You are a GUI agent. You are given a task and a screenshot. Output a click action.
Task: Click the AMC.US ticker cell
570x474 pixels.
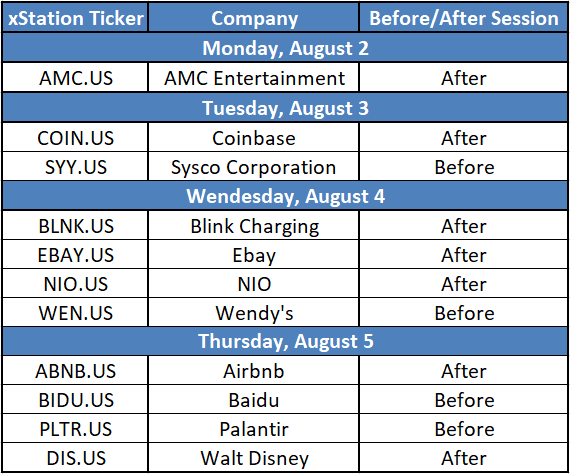(75, 78)
